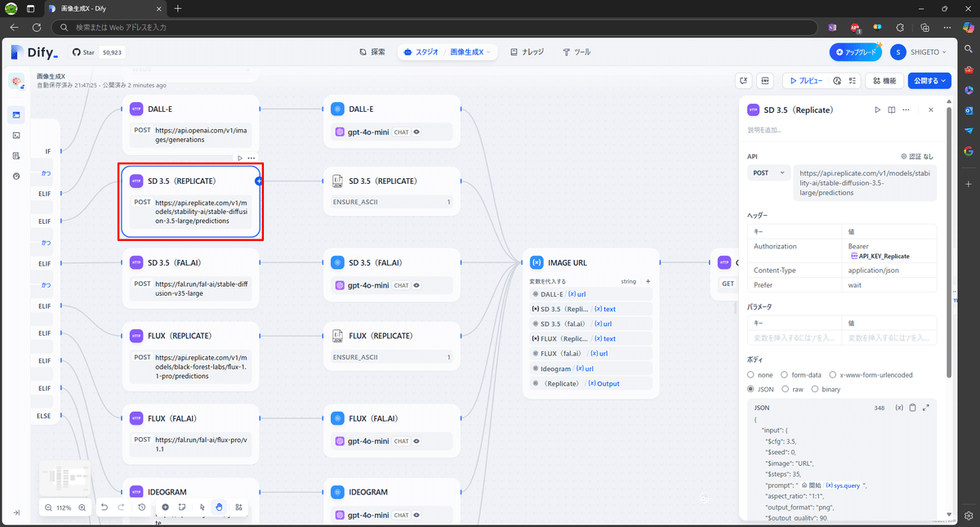This screenshot has width=980, height=527.
Task: Close the SD 3.5 (Replicate) panel
Action: pyautogui.click(x=930, y=109)
